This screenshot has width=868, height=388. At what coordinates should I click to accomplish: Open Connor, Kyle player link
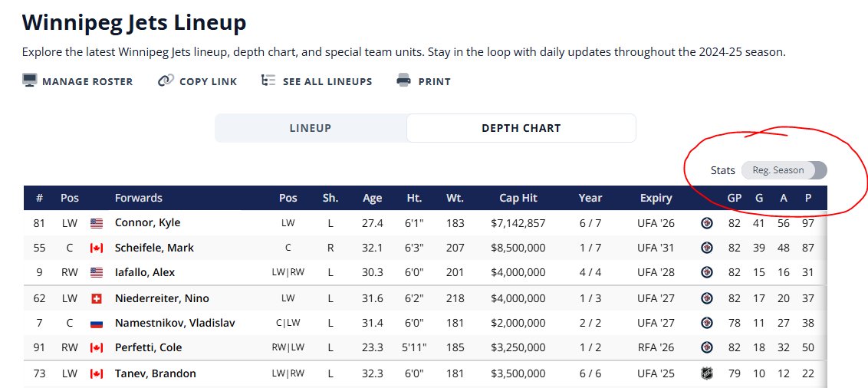(x=147, y=223)
